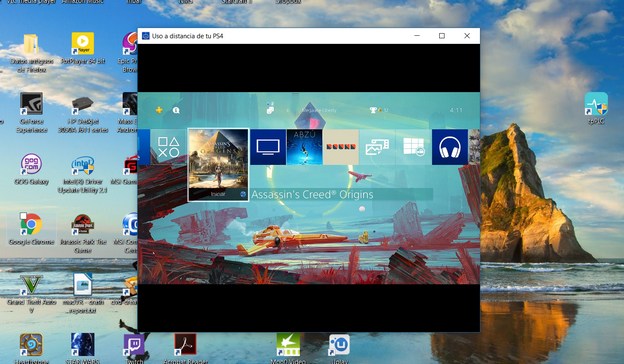Select the Jurassic Park The Game shortcut

[x=83, y=234]
